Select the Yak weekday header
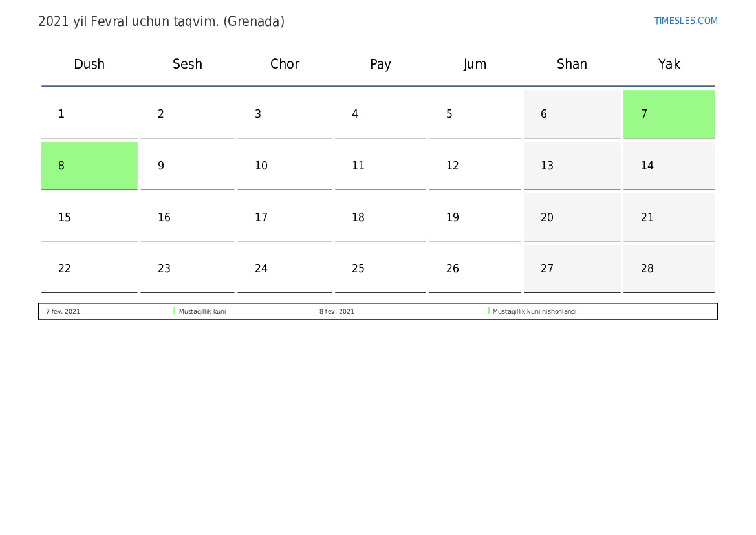This screenshot has height=535, width=756. coord(669,63)
